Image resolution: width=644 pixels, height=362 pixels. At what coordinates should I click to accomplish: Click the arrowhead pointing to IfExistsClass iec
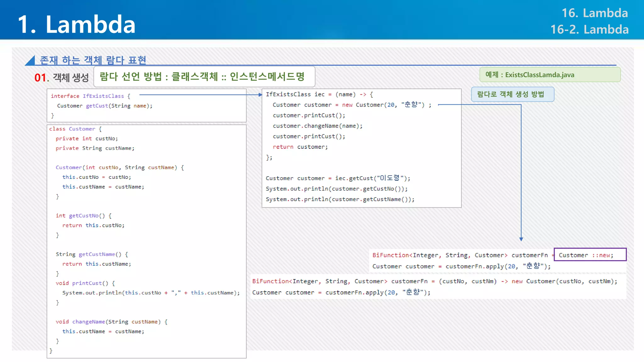260,95
